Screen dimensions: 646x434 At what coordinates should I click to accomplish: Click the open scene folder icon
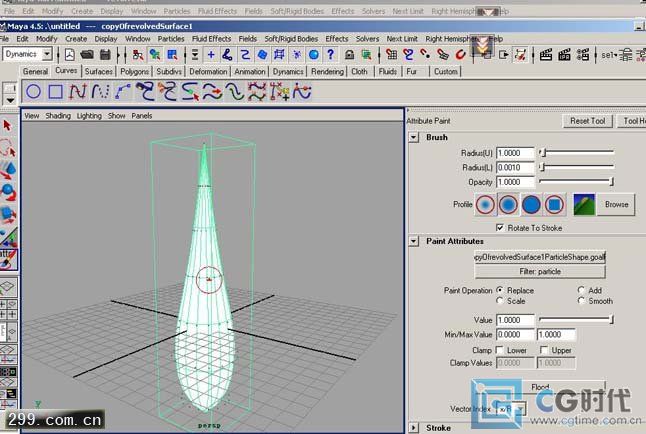tap(87, 54)
